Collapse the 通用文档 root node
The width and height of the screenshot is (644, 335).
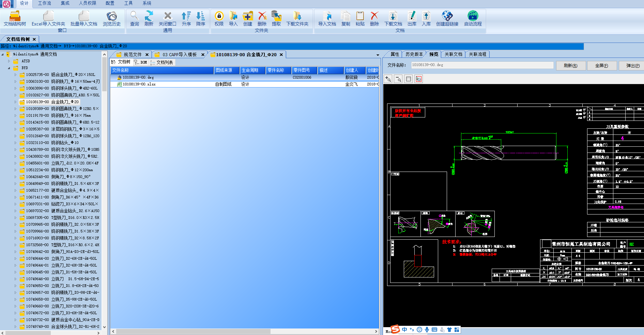[3, 54]
